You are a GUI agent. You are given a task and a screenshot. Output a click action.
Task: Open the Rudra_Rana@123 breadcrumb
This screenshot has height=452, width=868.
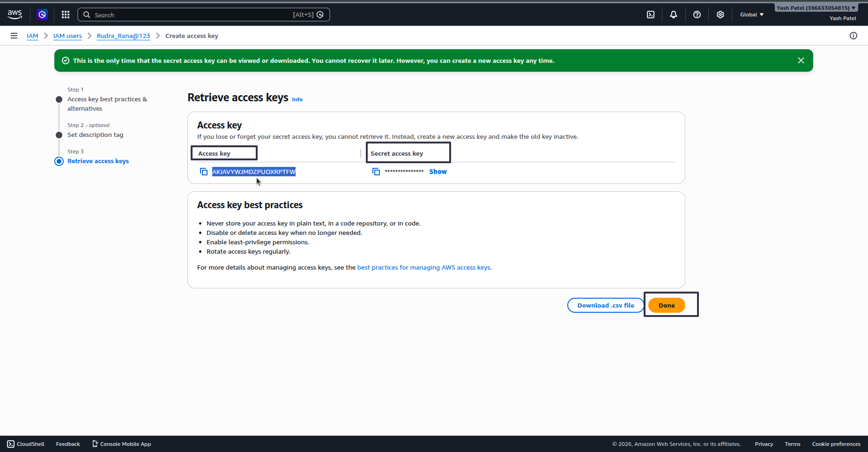(124, 36)
